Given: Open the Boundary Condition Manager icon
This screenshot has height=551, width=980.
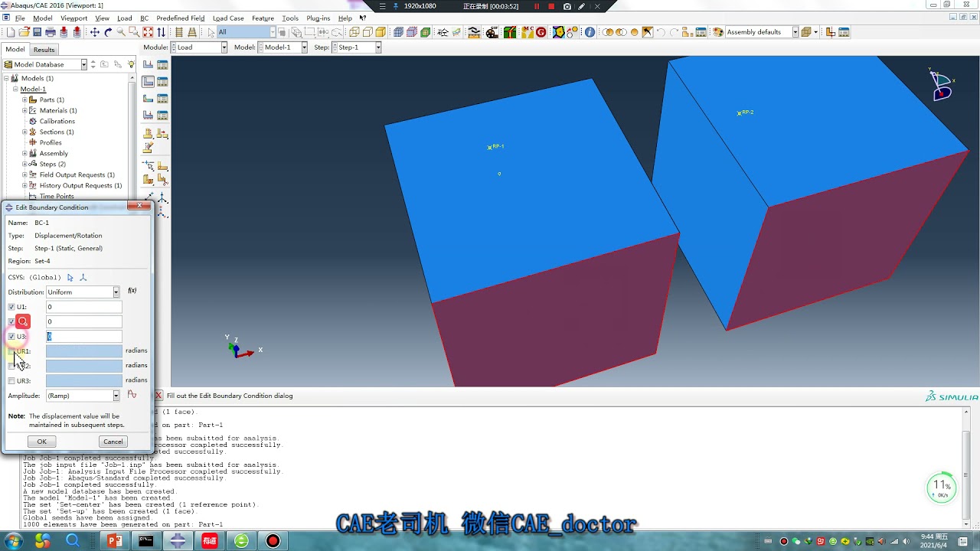Looking at the screenshot, I should 162,81.
